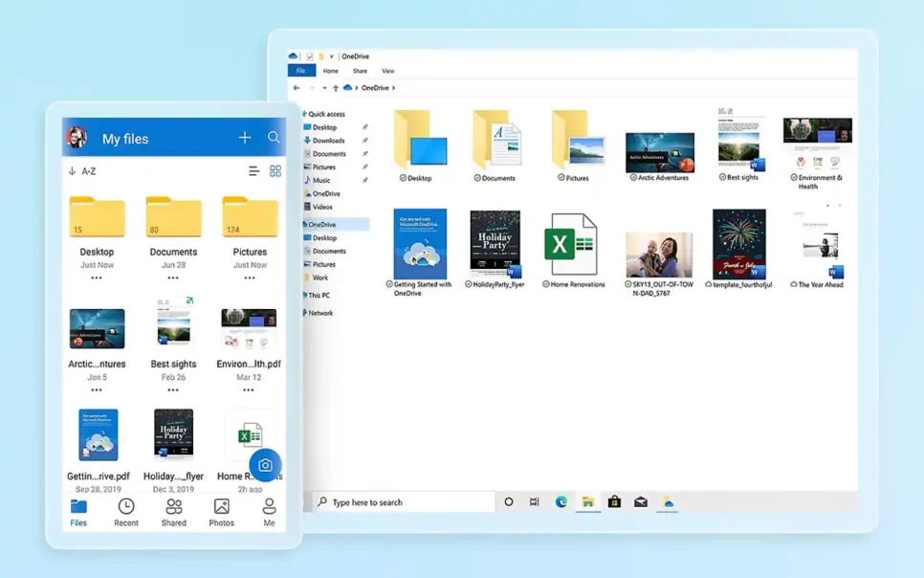The width and height of the screenshot is (924, 578).
Task: Switch to the View ribbon tab
Action: point(388,70)
